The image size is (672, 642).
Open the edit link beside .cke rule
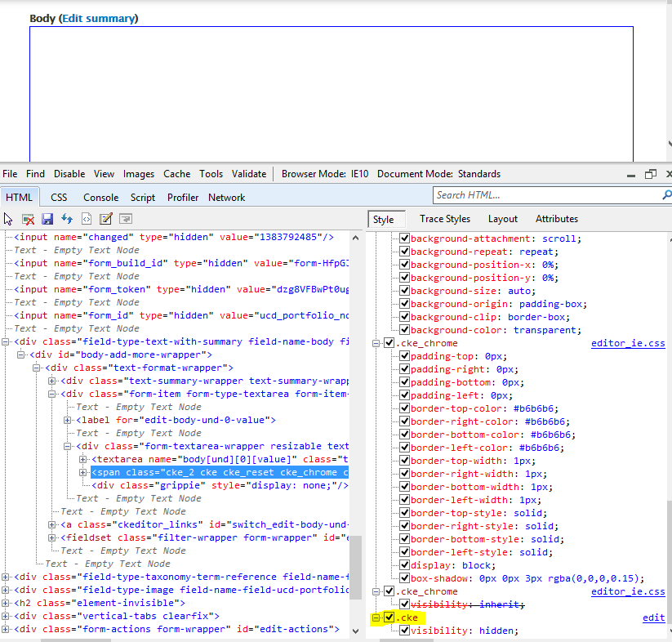pos(653,617)
